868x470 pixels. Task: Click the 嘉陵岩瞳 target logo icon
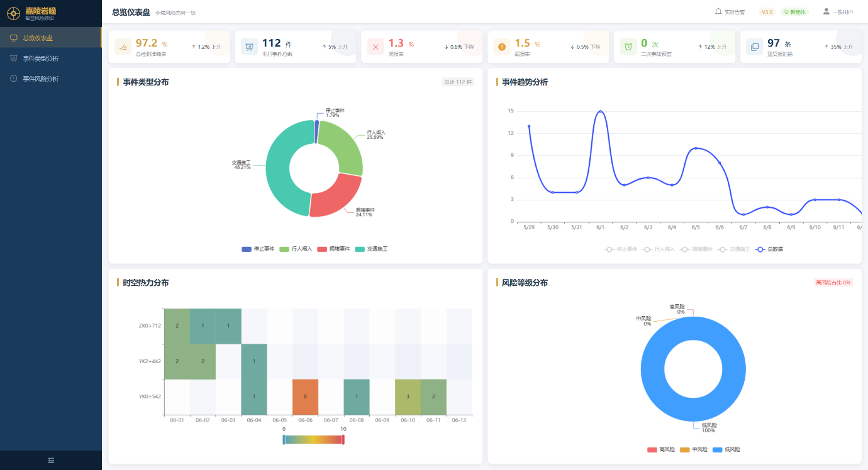[13, 13]
